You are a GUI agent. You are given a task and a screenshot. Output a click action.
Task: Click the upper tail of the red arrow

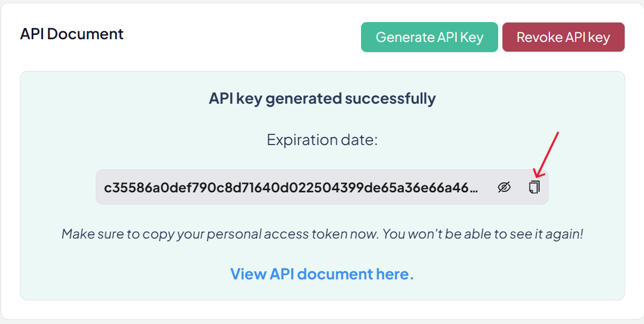(558, 132)
